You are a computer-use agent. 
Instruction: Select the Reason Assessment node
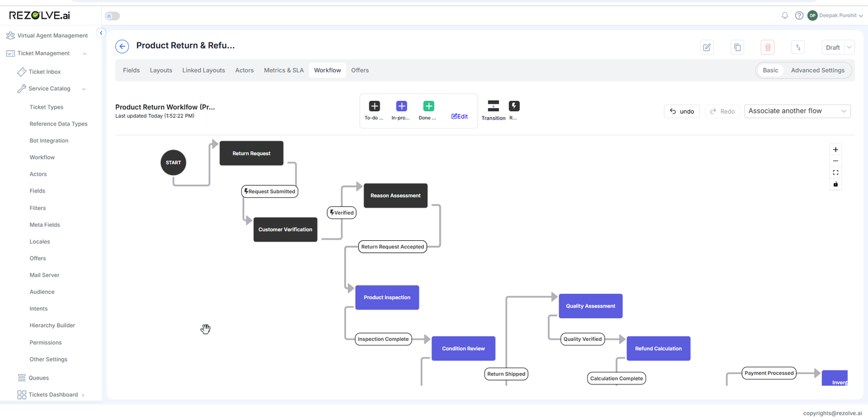395,196
